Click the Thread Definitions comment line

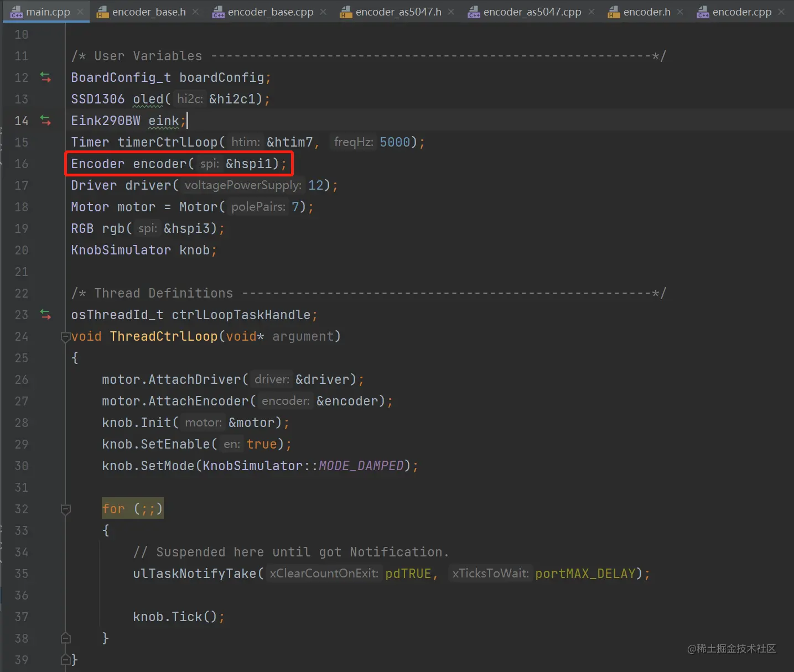pyautogui.click(x=369, y=293)
